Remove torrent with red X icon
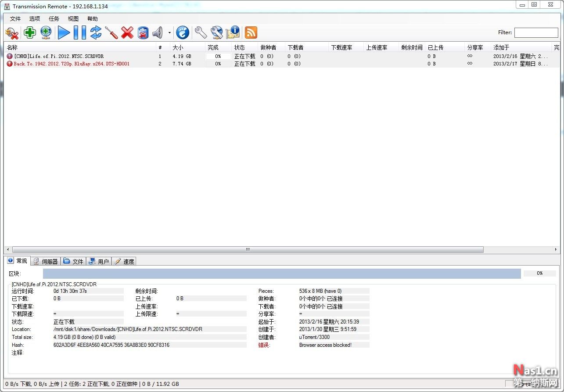Screen dimensions: 564x392 click(x=127, y=32)
